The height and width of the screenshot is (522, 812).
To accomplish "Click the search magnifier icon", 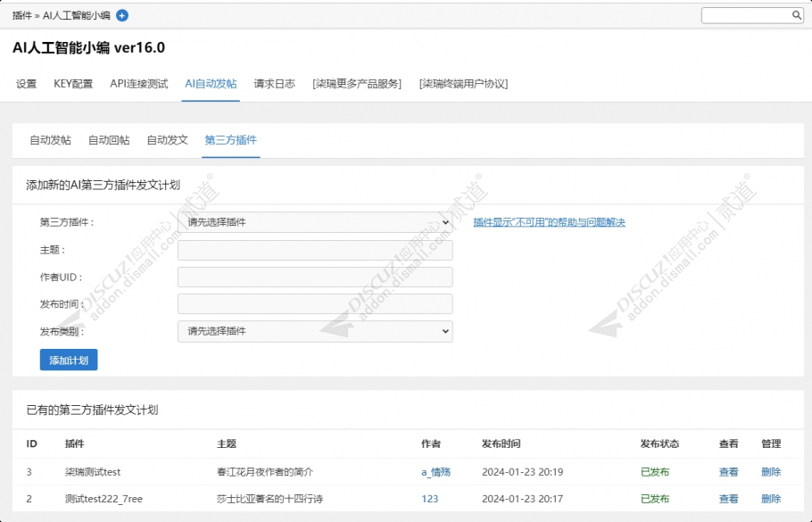I will pos(797,15).
